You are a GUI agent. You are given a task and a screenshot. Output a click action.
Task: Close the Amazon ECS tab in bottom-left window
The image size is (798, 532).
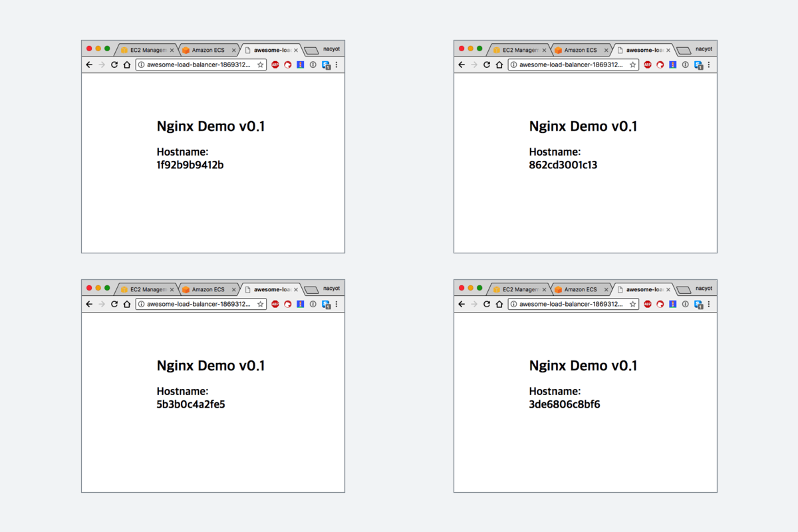tap(234, 289)
